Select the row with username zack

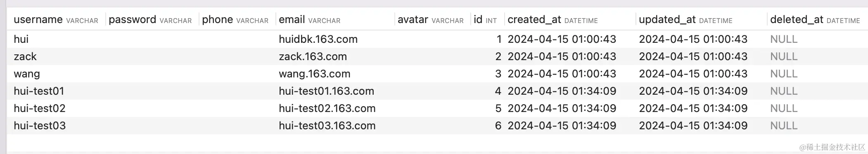[437, 56]
